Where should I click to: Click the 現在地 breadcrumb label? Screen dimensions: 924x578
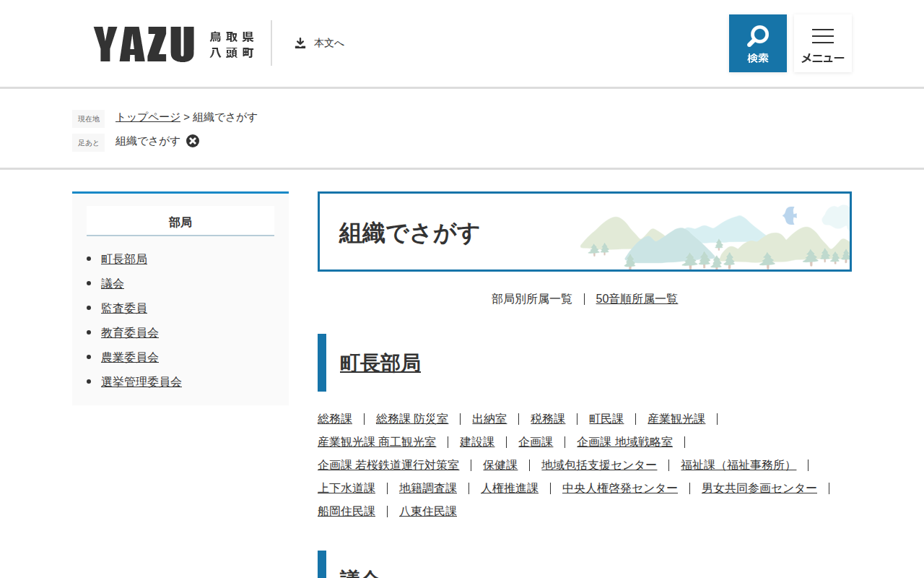click(88, 118)
